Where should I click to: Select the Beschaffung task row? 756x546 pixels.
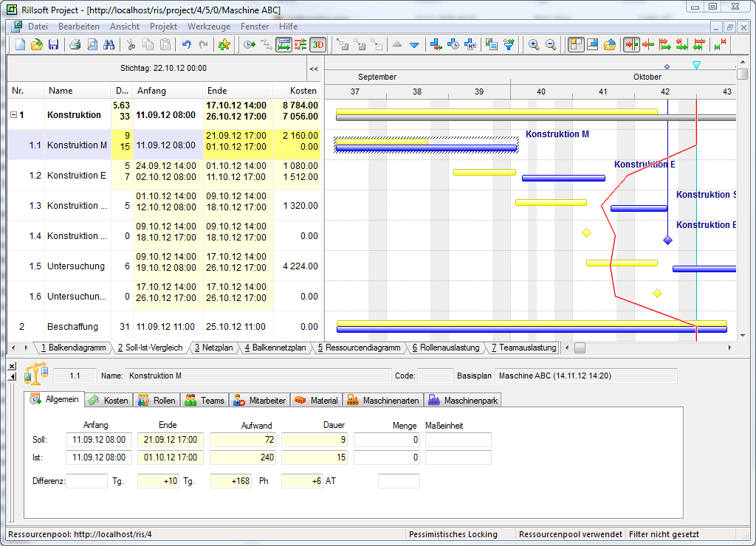point(164,327)
